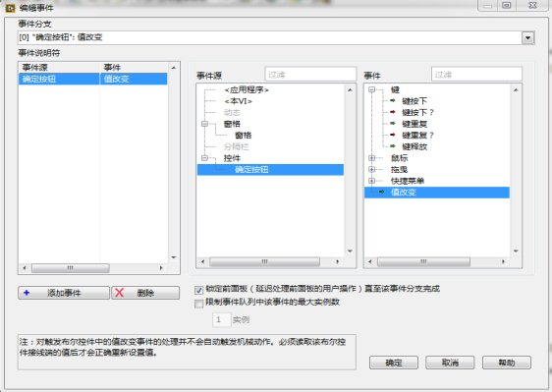Collapse the 控件 node in source tree
The width and height of the screenshot is (552, 392).
pyautogui.click(x=204, y=158)
